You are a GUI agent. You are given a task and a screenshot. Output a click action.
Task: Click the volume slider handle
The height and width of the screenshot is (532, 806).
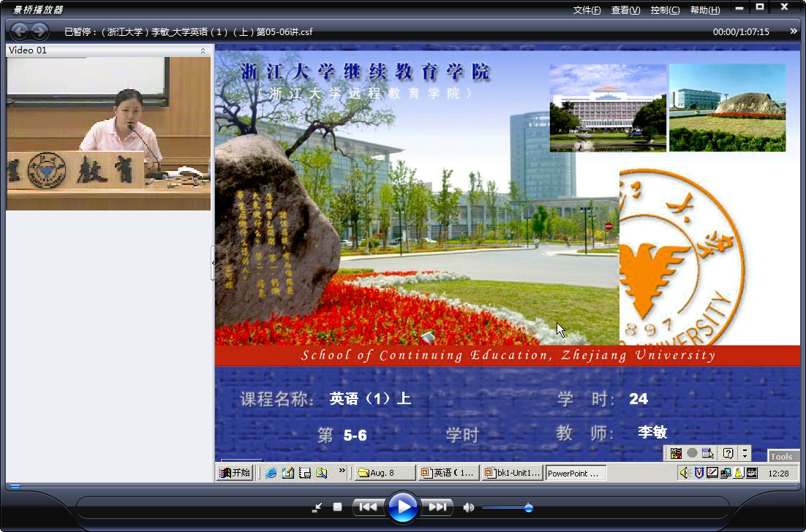[528, 508]
